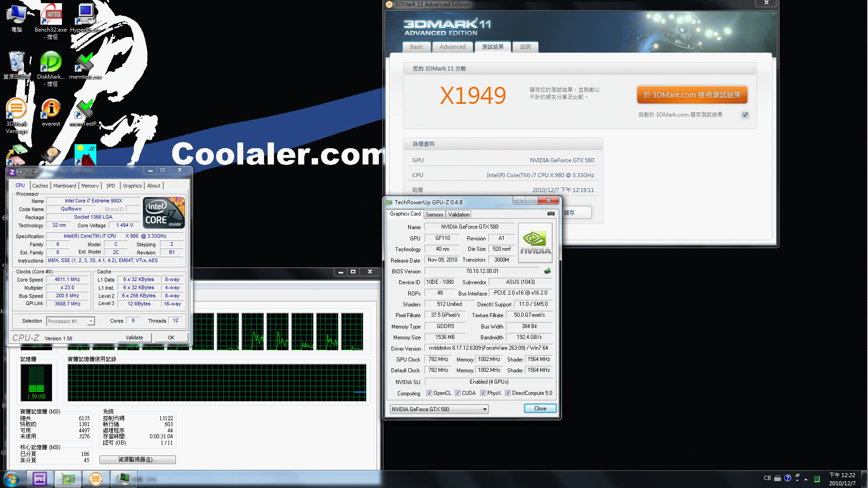Select the NVIDIA GeForce GTX 580 dropdown
Viewport: 868px width, 488px height.
pos(437,408)
